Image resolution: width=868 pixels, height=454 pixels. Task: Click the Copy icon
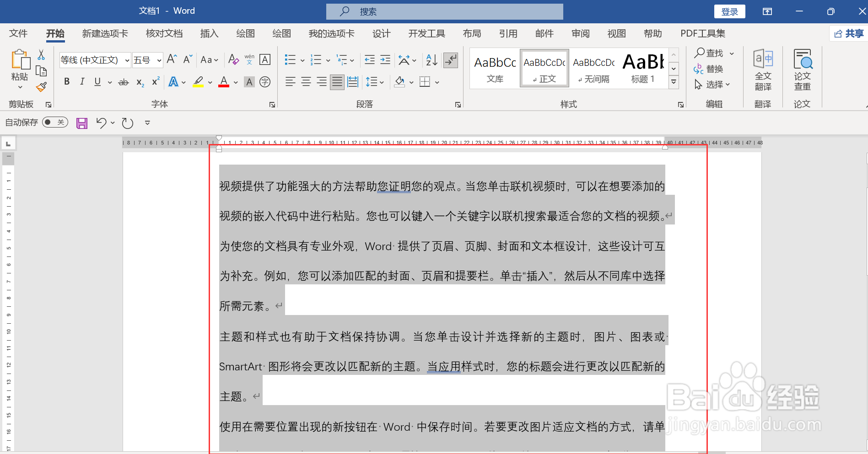(41, 71)
